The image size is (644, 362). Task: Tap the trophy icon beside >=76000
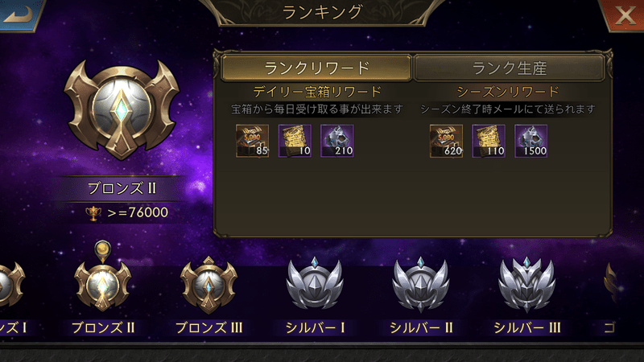tap(93, 213)
